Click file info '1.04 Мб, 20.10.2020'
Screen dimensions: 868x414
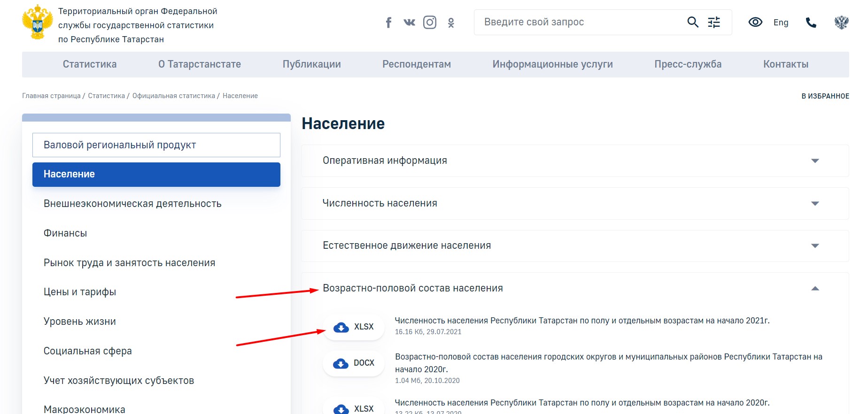(x=427, y=381)
